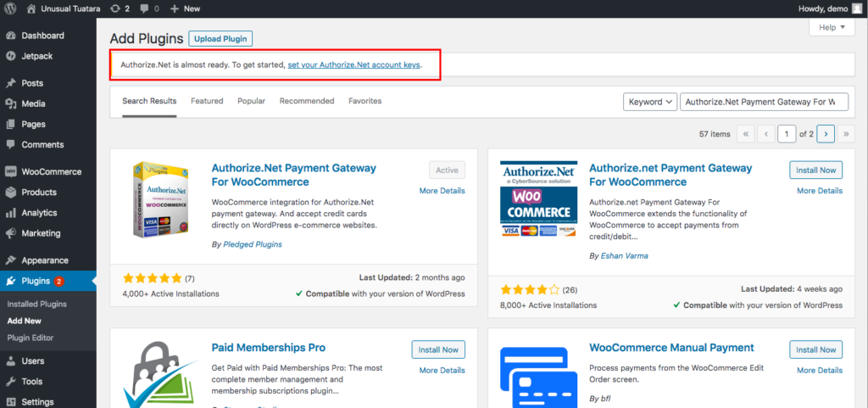This screenshot has height=408, width=868.
Task: Open Plugin Editor submenu item
Action: coord(31,338)
